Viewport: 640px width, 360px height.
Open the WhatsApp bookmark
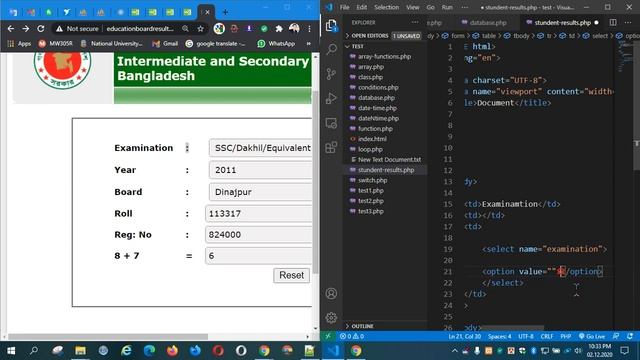tap(276, 43)
